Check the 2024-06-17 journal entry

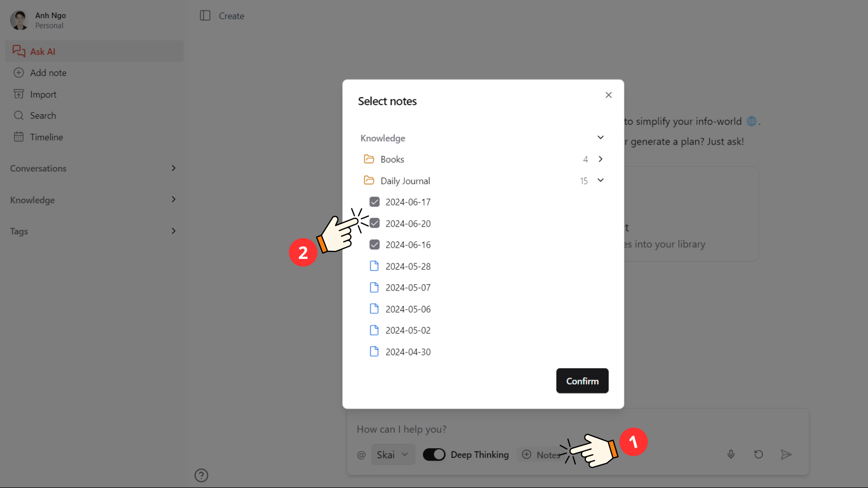click(x=375, y=202)
